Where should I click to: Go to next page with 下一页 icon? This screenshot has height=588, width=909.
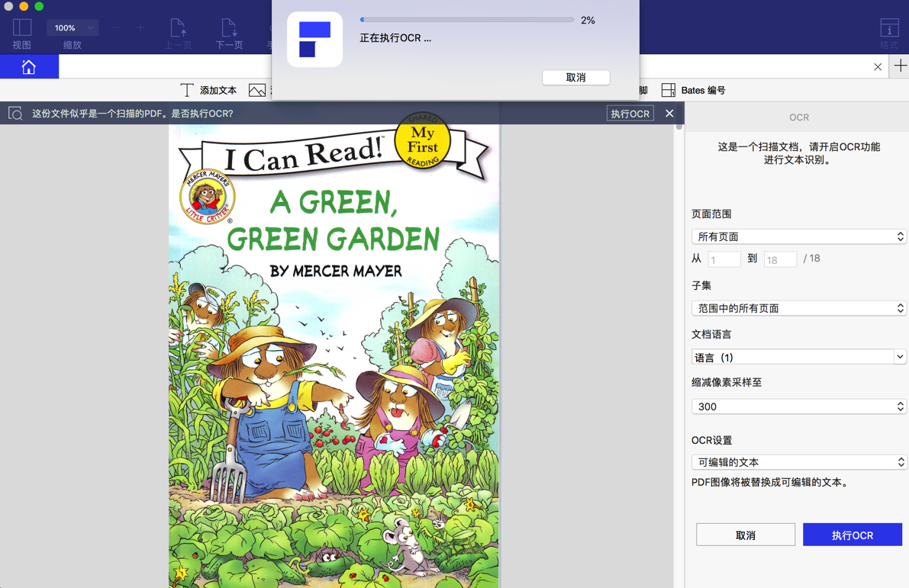click(229, 27)
